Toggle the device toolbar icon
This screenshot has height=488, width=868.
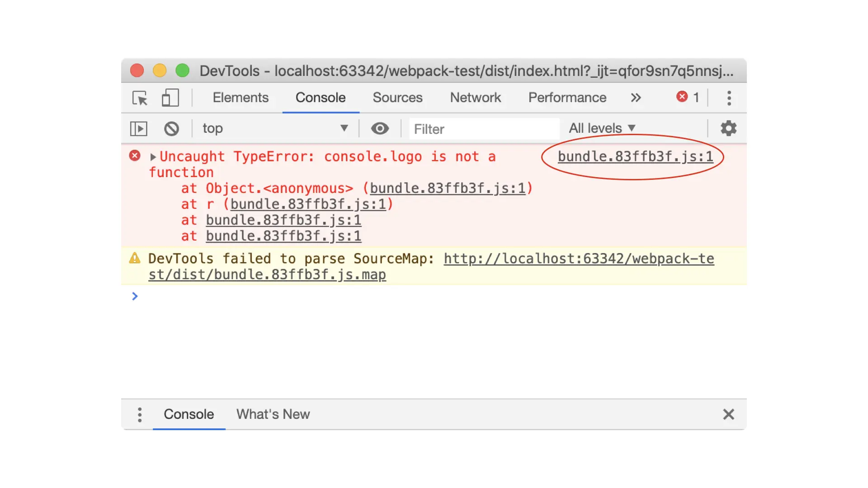coord(170,98)
